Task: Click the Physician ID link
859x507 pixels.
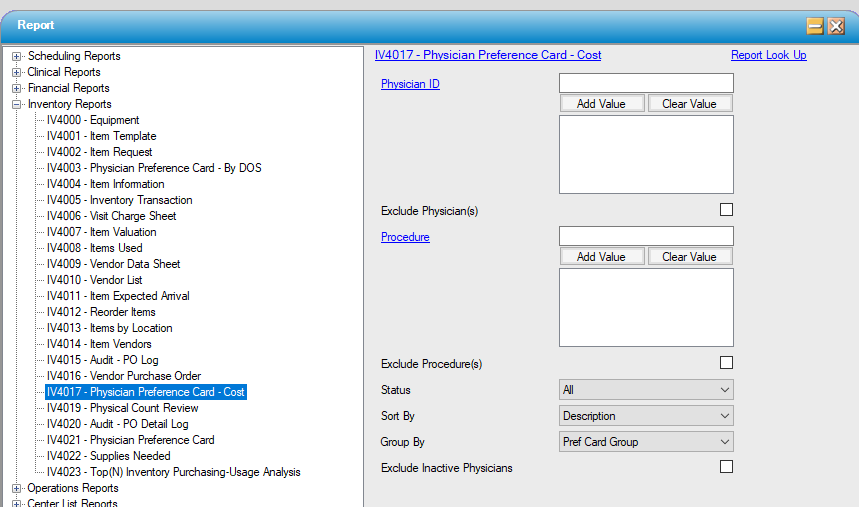Action: (x=410, y=84)
